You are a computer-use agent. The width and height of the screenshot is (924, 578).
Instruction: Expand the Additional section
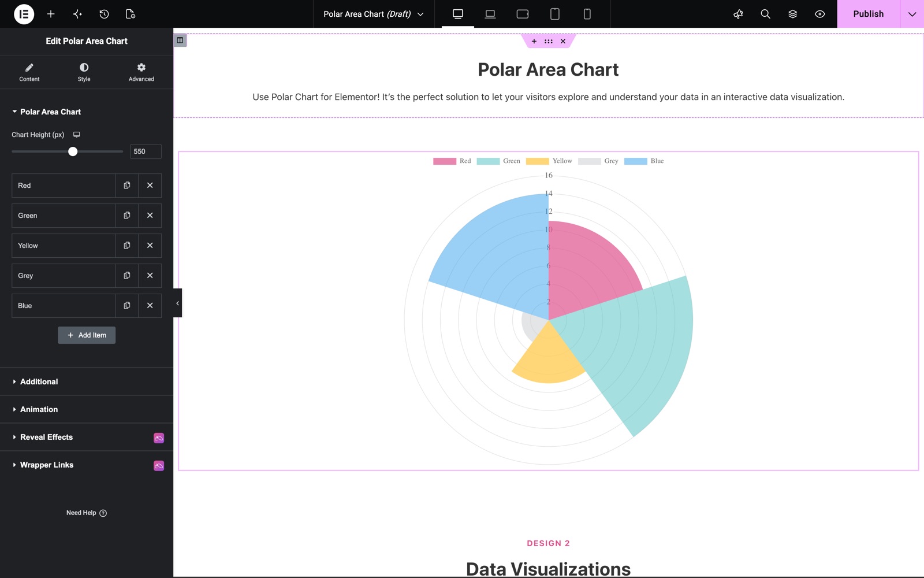87,381
